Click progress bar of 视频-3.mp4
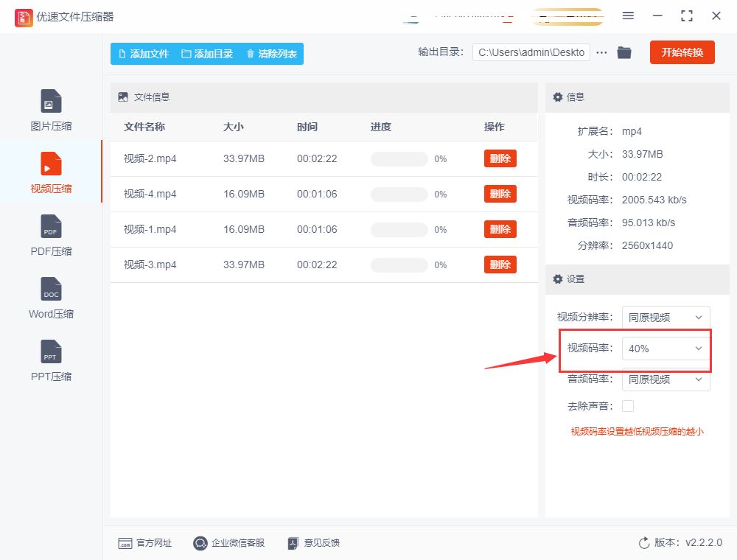 coord(399,265)
